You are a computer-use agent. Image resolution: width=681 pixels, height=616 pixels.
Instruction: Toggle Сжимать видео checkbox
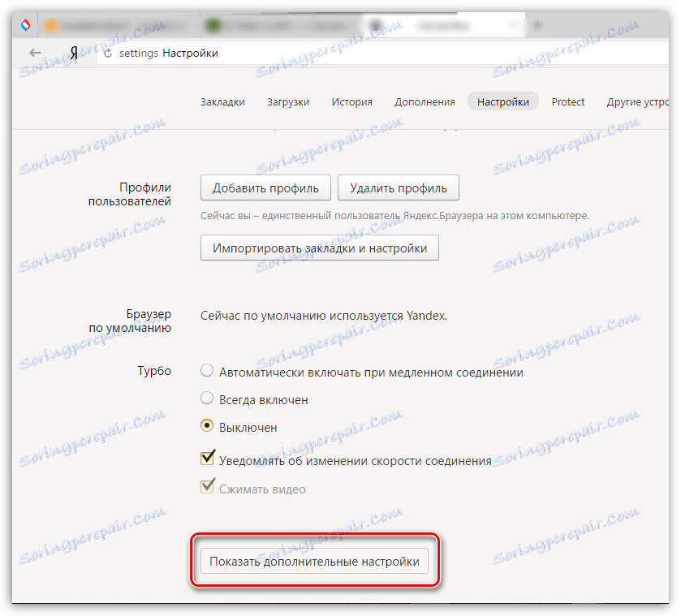tap(207, 486)
